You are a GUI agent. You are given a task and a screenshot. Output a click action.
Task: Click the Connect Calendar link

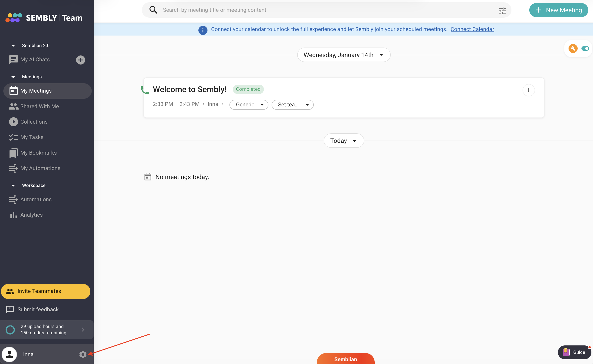pos(472,29)
